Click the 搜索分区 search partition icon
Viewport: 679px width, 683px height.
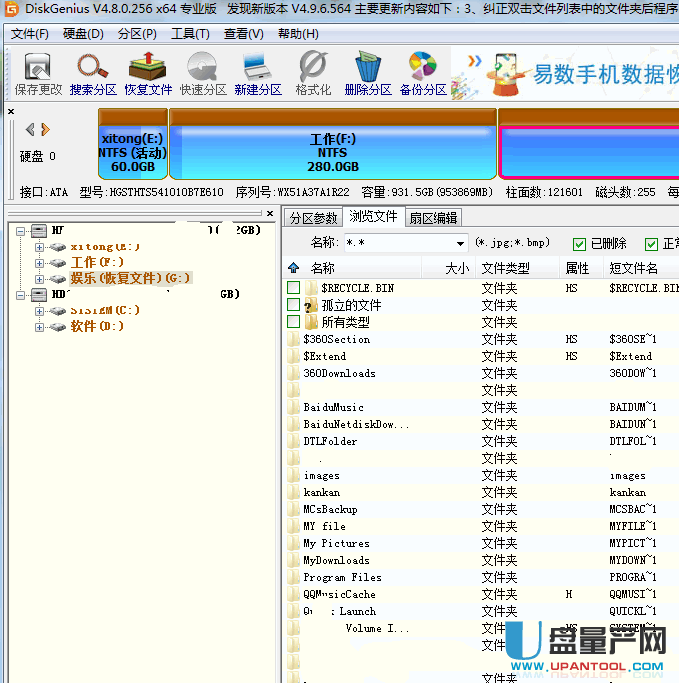[x=93, y=74]
